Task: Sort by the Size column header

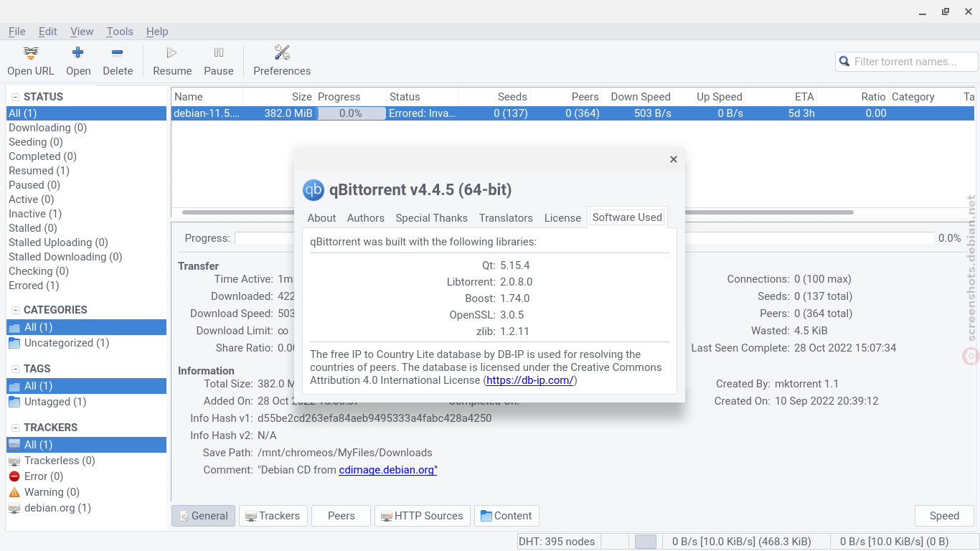Action: coord(279,97)
